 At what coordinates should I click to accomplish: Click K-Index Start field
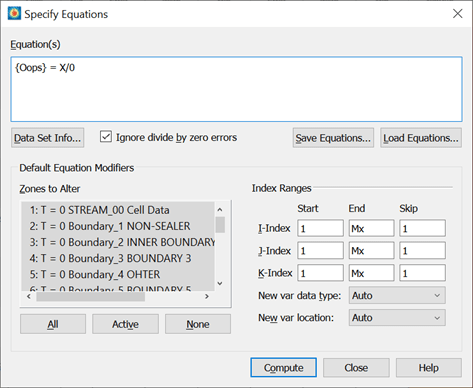(x=320, y=273)
